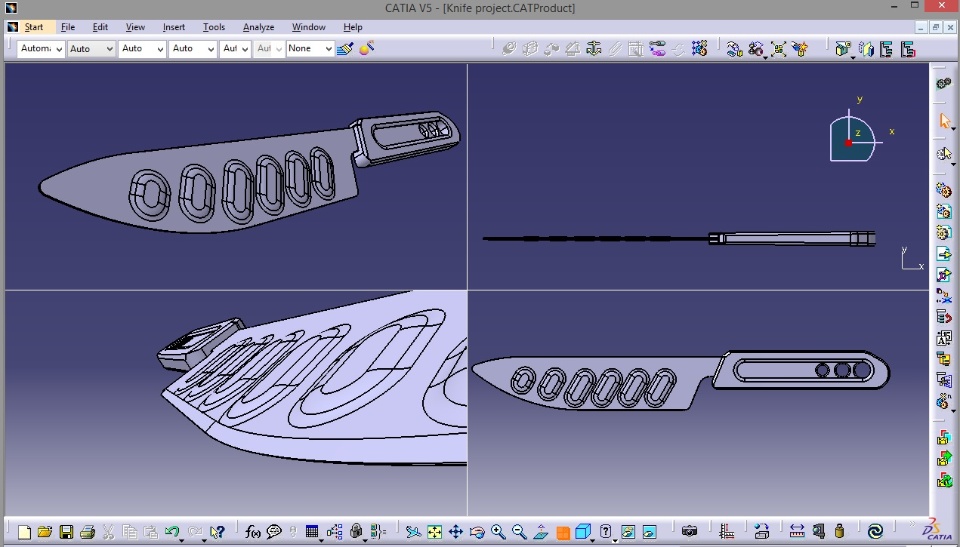Zoom in with the plus magnifier

pos(498,532)
